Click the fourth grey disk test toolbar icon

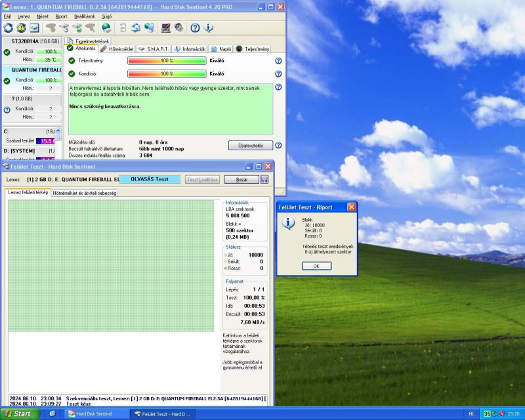[91, 28]
